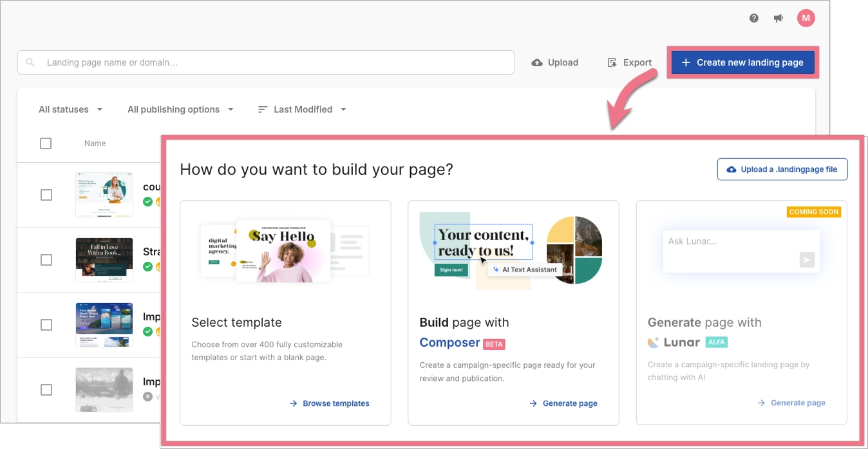This screenshot has width=868, height=449.
Task: Click the Export icon
Action: pos(610,62)
